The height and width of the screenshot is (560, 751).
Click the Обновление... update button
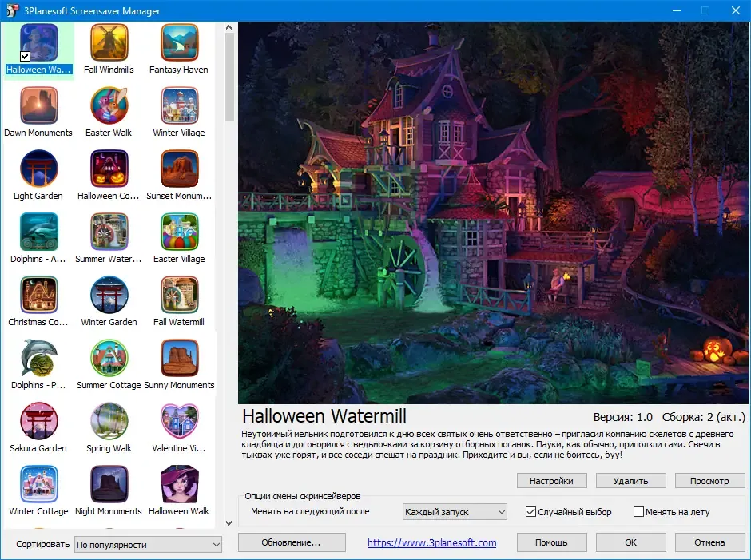coord(292,542)
